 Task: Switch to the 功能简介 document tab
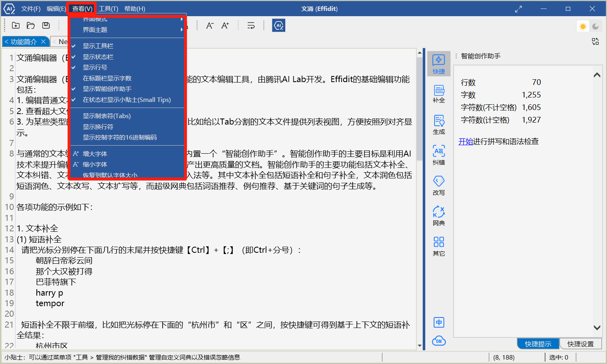click(23, 42)
